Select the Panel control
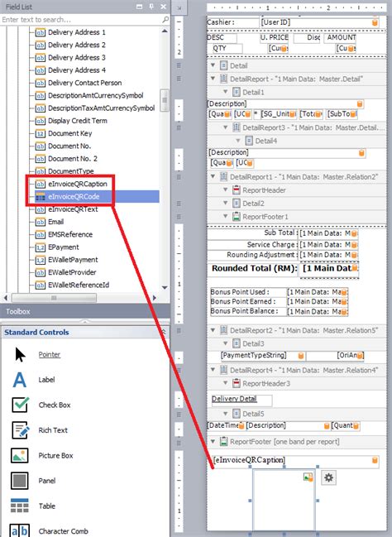 tap(32, 481)
